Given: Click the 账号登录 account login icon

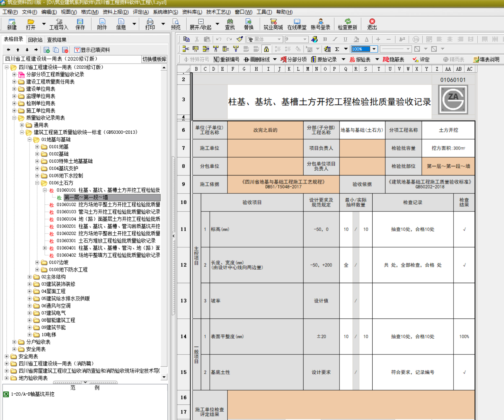Looking at the screenshot, I should (321, 24).
